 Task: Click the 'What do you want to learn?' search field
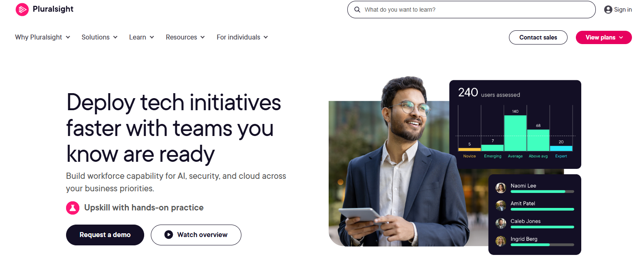point(471,10)
